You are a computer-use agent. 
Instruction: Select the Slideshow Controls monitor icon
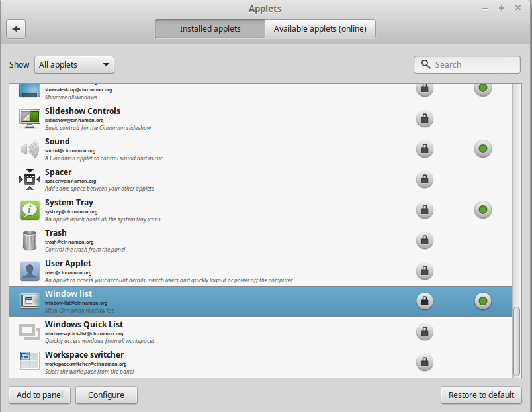30,119
